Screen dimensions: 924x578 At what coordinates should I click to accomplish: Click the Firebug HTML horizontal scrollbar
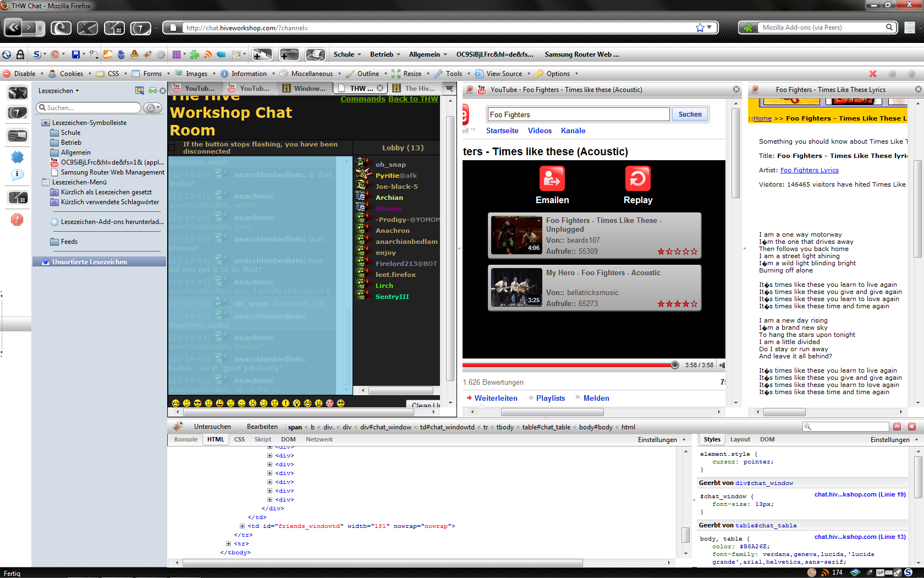pyautogui.click(x=383, y=563)
